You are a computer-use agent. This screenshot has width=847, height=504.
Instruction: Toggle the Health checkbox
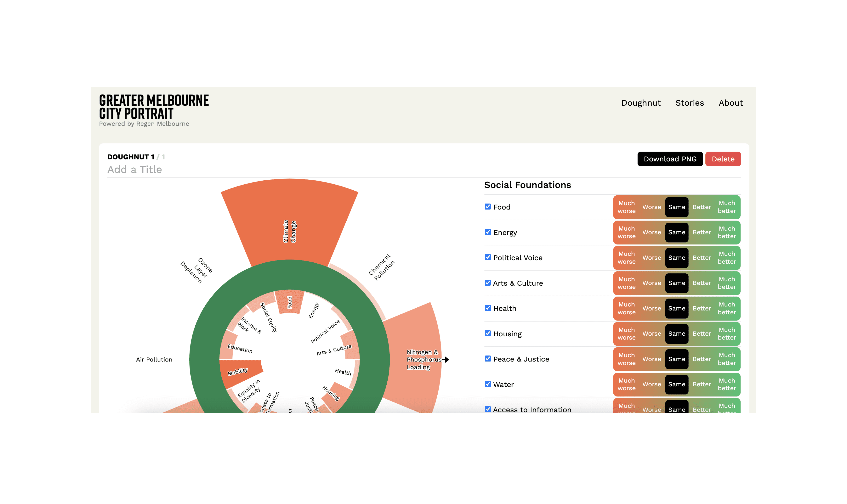[x=488, y=308]
